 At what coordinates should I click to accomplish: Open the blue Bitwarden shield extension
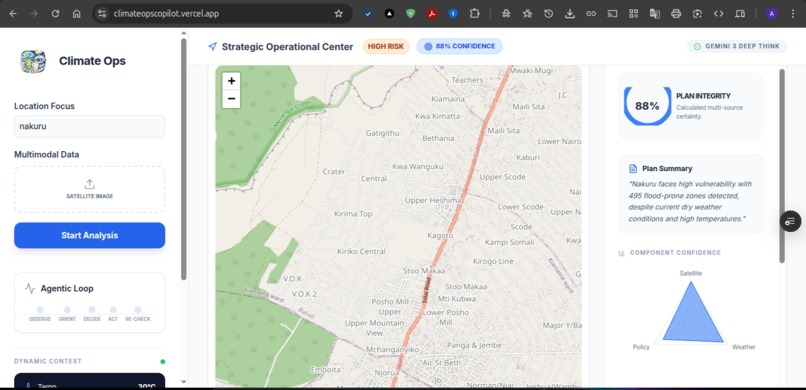[x=453, y=14]
